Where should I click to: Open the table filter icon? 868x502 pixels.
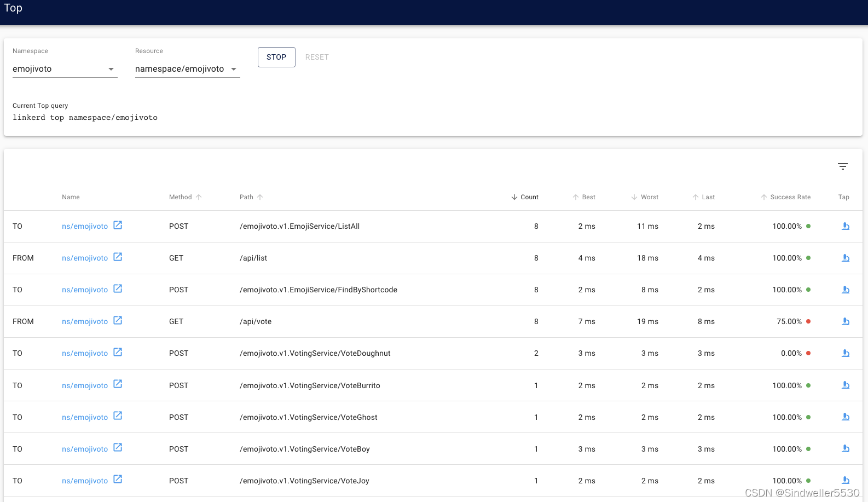(842, 166)
